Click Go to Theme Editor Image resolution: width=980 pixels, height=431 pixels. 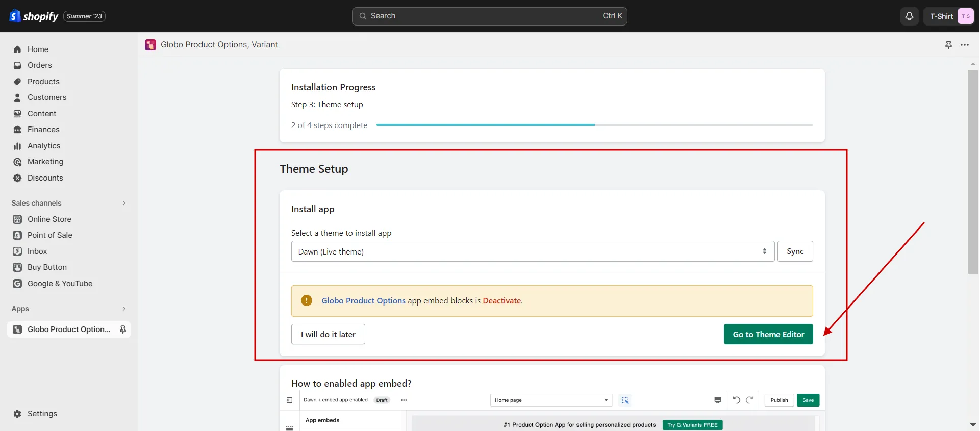[768, 334]
